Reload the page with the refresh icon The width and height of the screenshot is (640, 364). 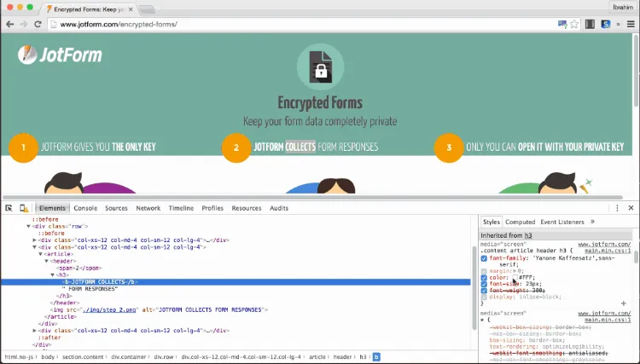click(x=38, y=25)
